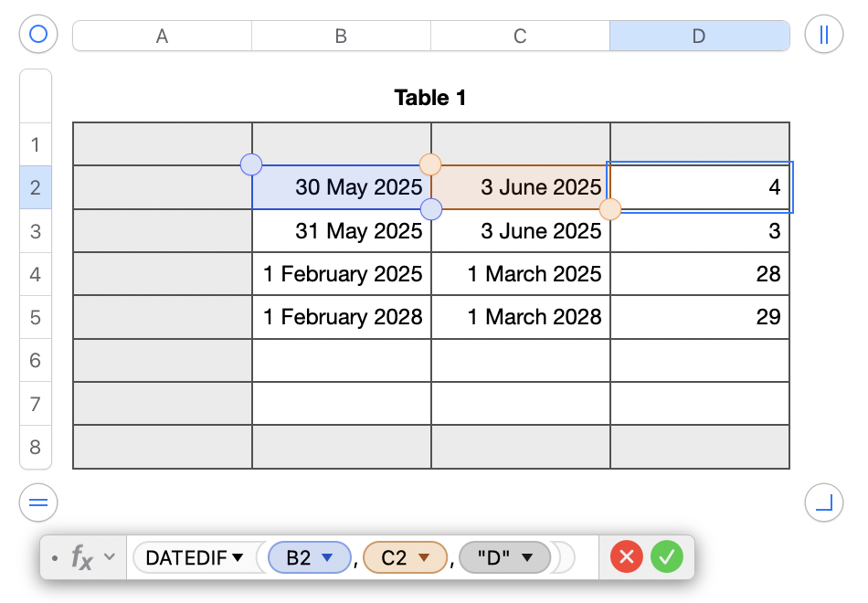Click the add columns handle icon
The width and height of the screenshot is (868, 603).
823,35
